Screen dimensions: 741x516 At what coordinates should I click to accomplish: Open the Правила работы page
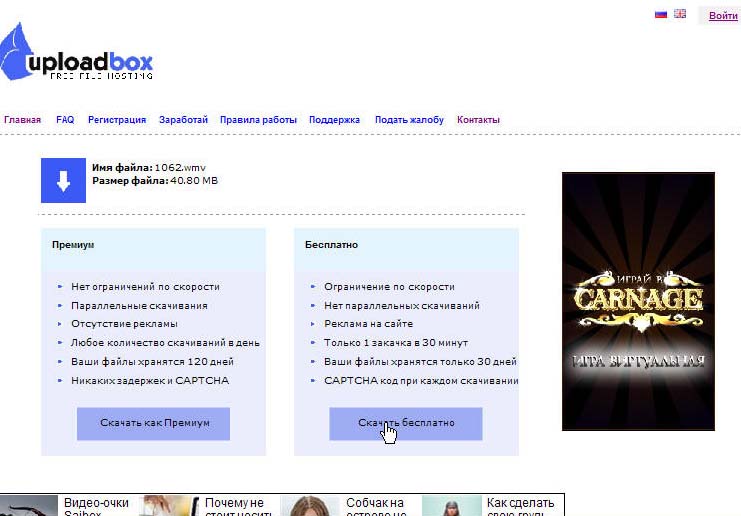click(x=258, y=120)
